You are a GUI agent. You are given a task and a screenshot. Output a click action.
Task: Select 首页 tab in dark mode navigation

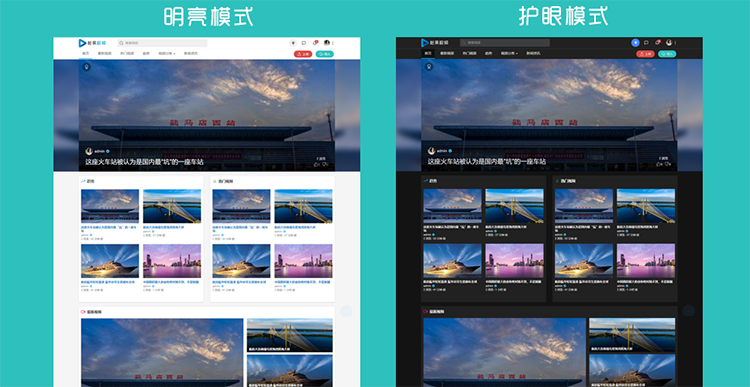pyautogui.click(x=428, y=54)
